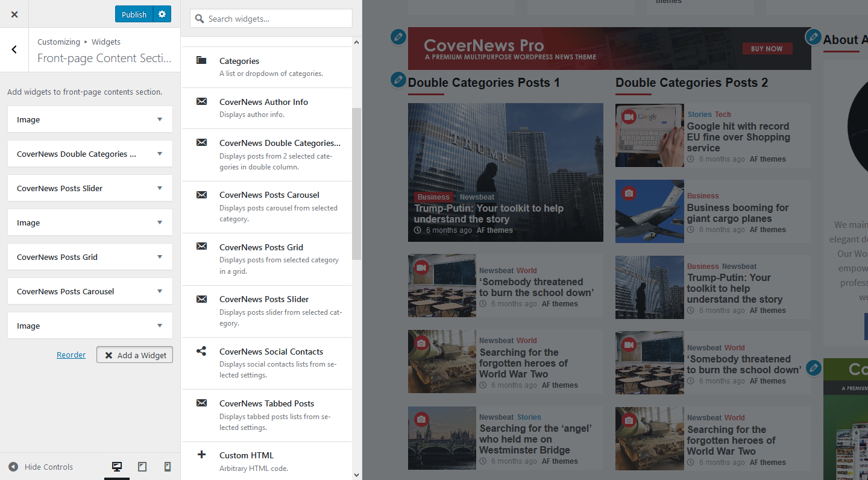
Task: Click the CoverNews Double Categories envelope icon
Action: [201, 142]
